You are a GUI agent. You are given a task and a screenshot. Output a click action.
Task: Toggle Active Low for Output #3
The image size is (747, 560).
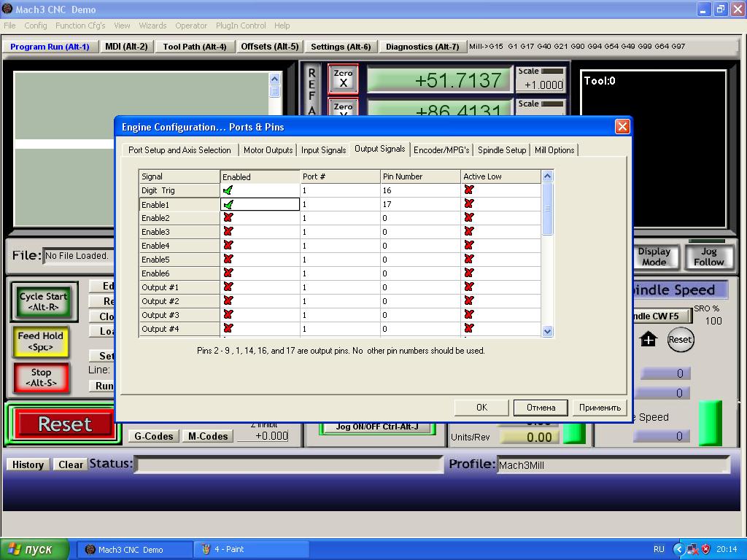469,314
